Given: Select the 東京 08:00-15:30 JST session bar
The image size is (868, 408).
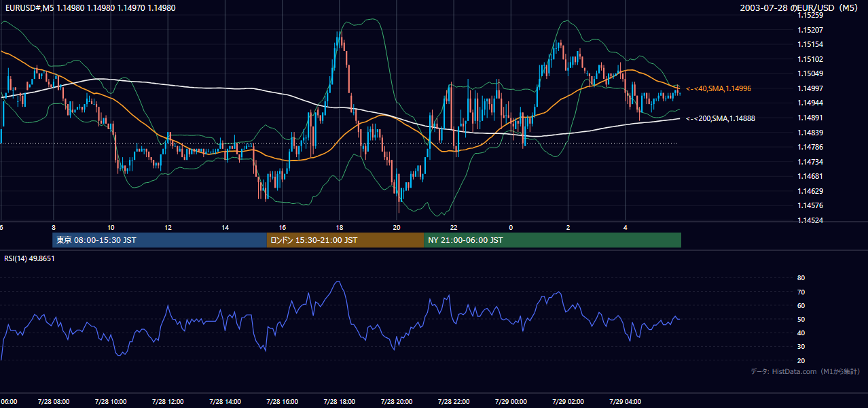Looking at the screenshot, I should 160,240.
